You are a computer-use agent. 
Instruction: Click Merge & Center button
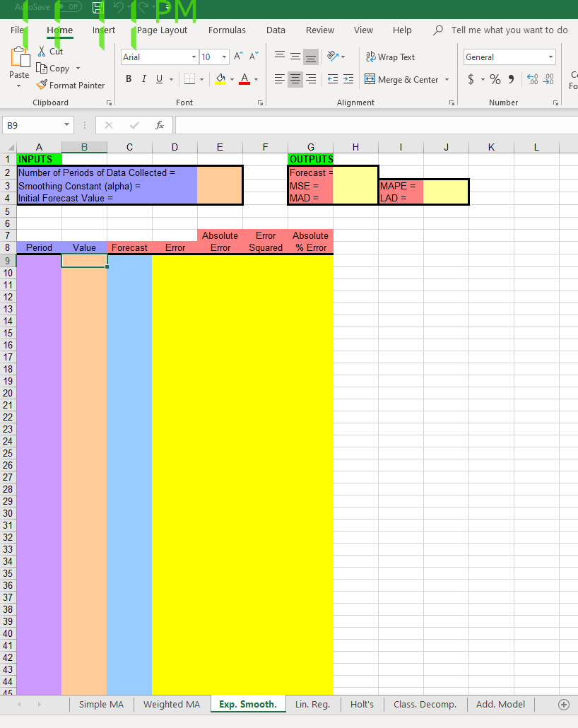401,79
